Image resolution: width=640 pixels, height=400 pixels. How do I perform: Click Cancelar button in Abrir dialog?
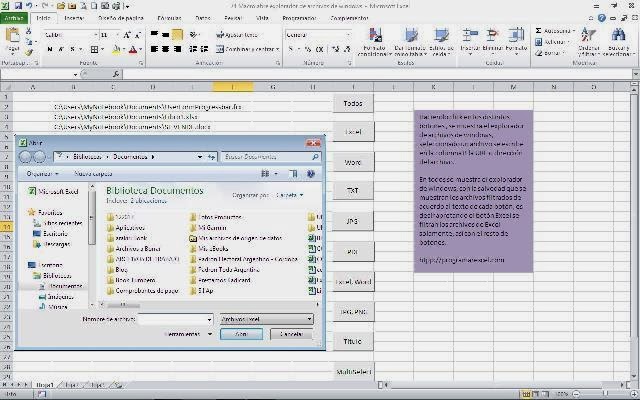click(x=291, y=334)
